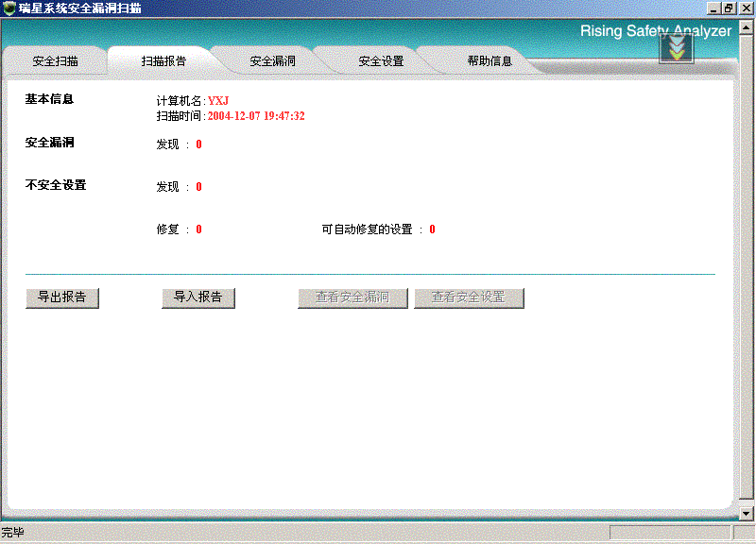This screenshot has width=756, height=544.
Task: Restore the window size button
Action: tap(729, 8)
